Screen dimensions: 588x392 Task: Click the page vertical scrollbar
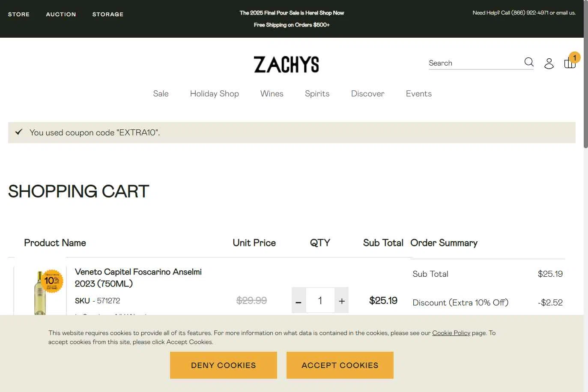(x=586, y=75)
